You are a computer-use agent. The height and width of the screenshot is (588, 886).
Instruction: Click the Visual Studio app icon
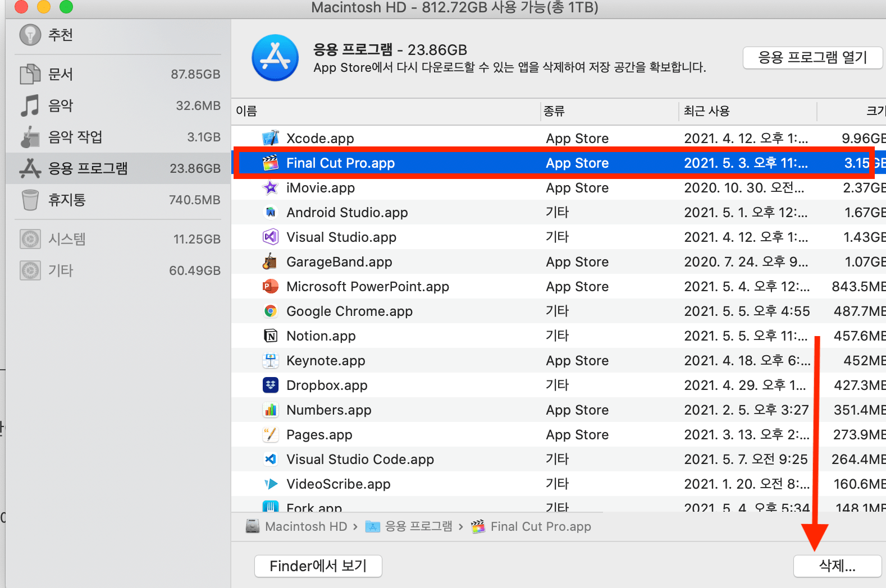[x=271, y=237]
